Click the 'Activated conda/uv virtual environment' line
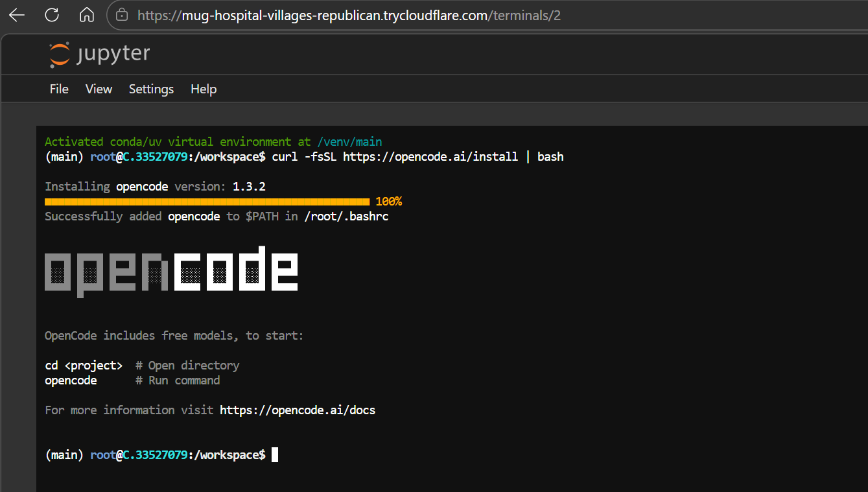868x492 pixels. pos(213,142)
